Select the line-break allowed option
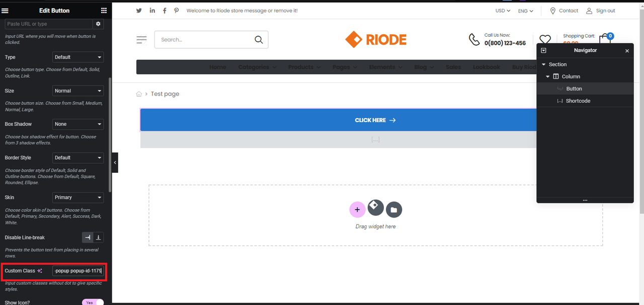 (99, 237)
